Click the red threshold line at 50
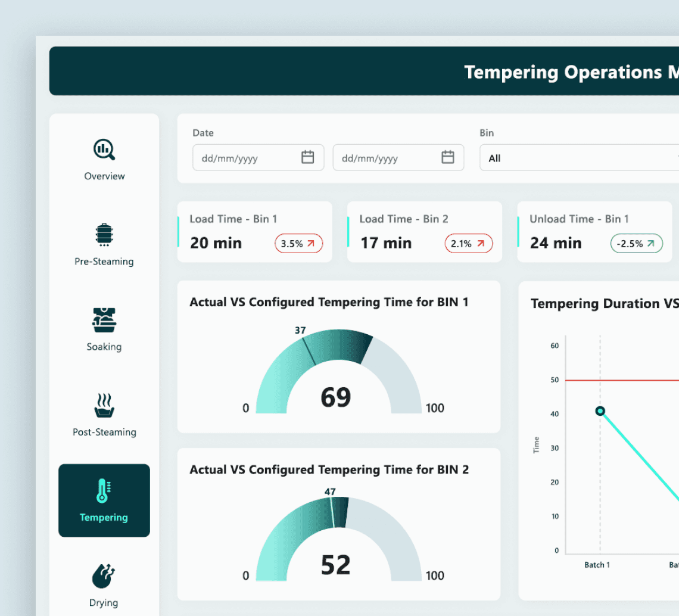The width and height of the screenshot is (679, 616). pyautogui.click(x=622, y=380)
